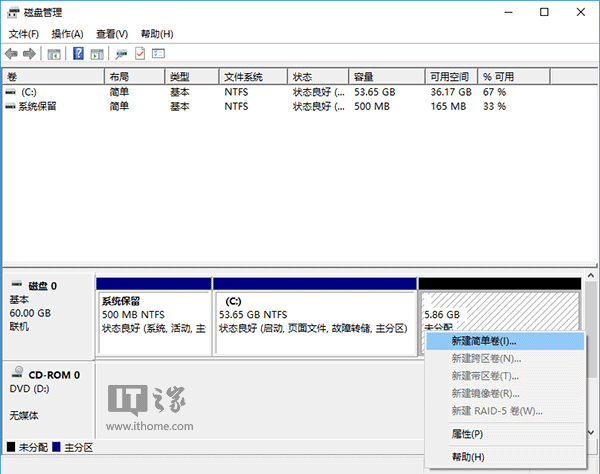Image resolution: width=600 pixels, height=474 pixels.
Task: Click the CD-ROM 0 disc icon
Action: click(17, 372)
